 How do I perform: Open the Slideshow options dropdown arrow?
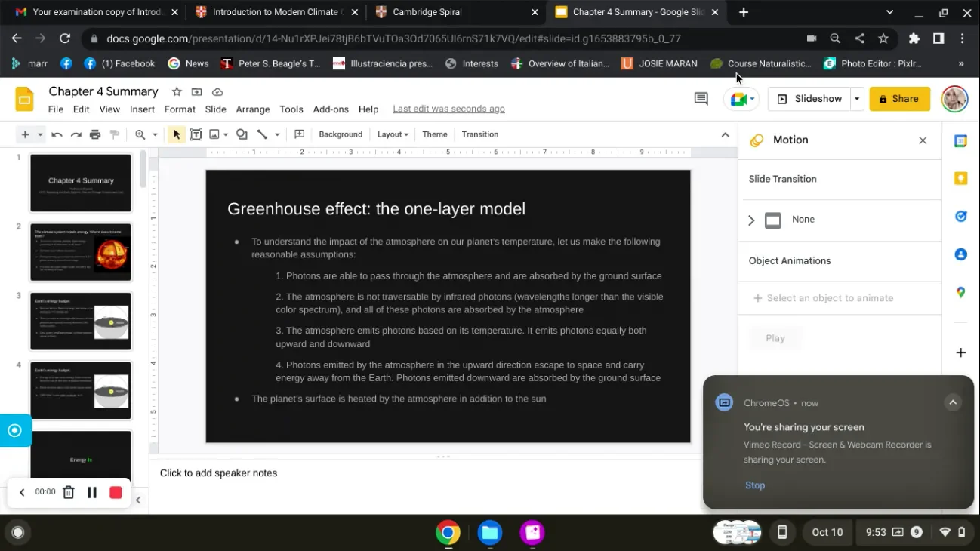point(857,99)
